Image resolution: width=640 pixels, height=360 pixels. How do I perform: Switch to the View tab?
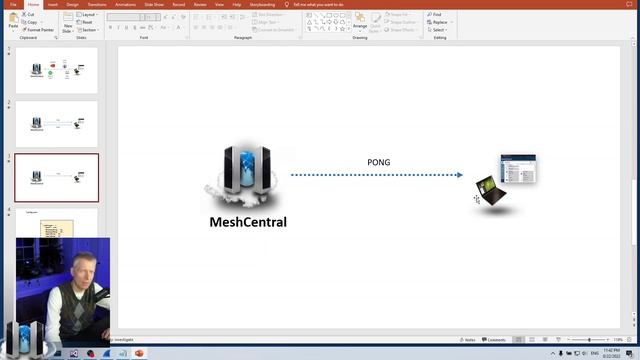click(x=219, y=4)
